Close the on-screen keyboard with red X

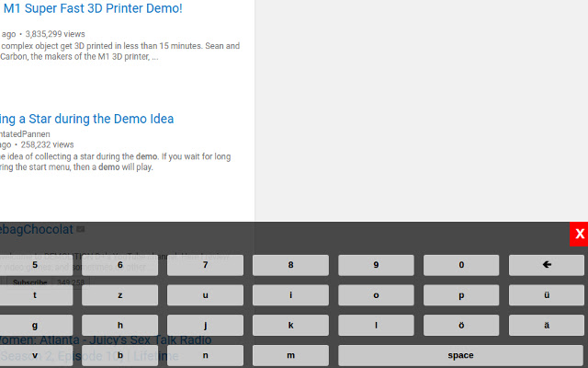pos(579,234)
